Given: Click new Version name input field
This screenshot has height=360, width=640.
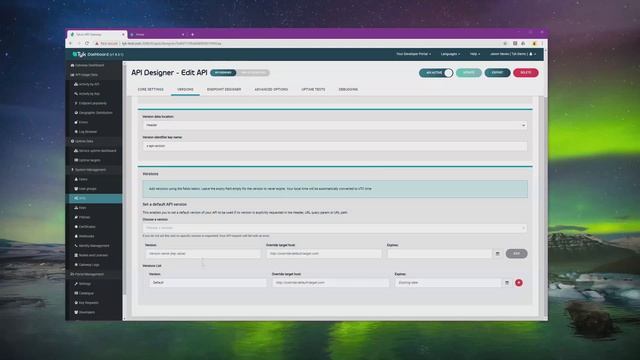Looking at the screenshot, I should (203, 253).
